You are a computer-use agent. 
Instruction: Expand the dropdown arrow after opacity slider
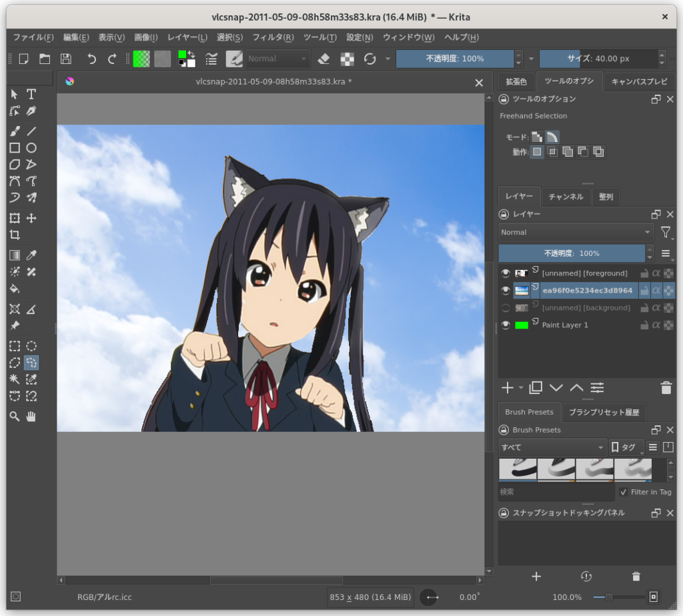click(531, 59)
